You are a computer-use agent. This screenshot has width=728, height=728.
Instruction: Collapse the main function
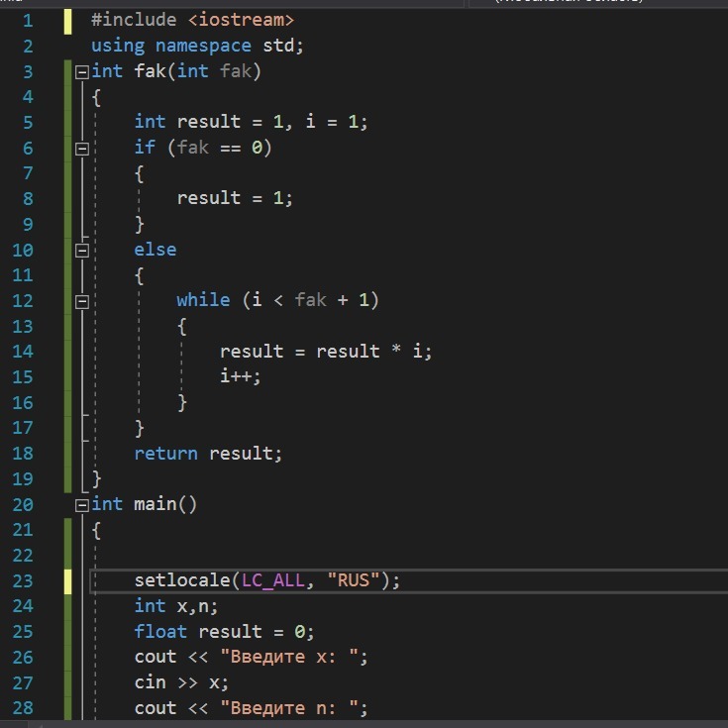point(81,505)
